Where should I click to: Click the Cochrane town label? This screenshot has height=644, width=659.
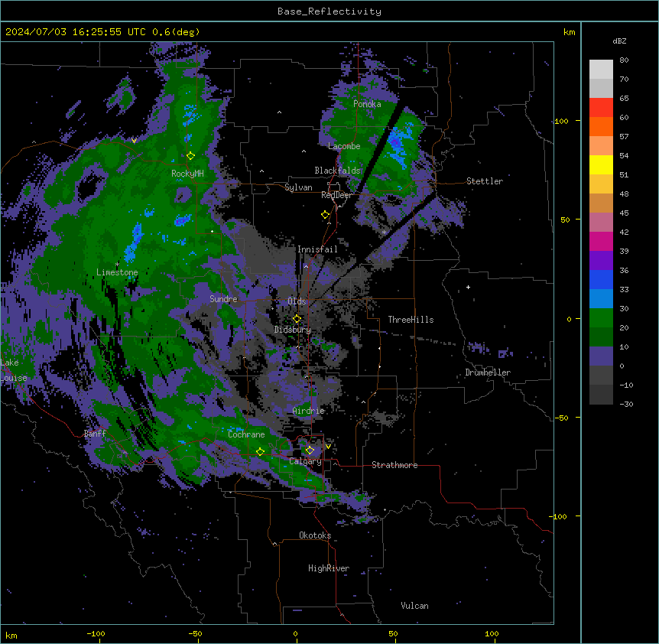tap(246, 434)
